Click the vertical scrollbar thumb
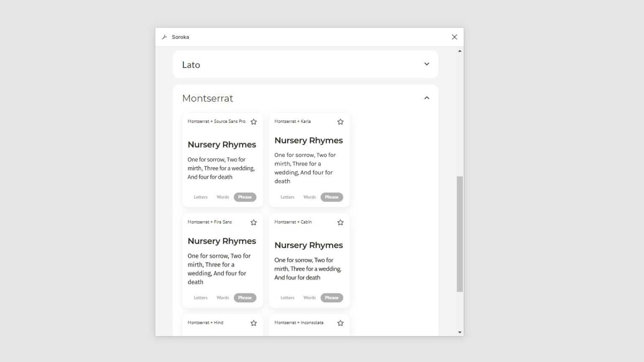 click(x=460, y=234)
